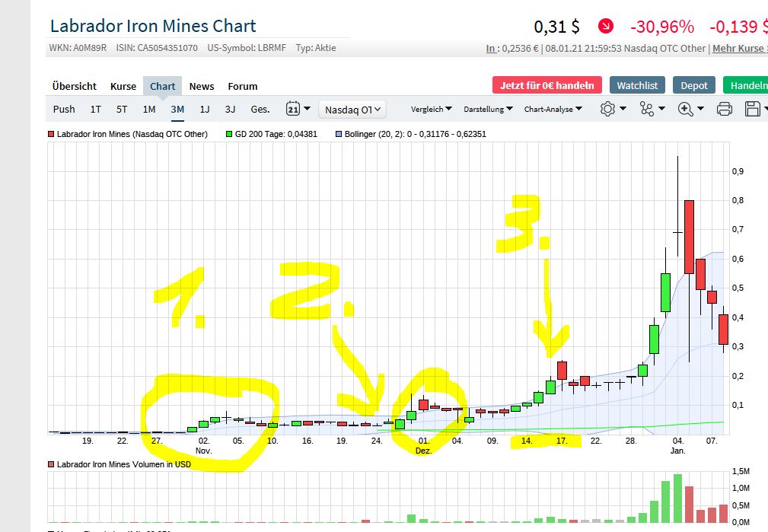This screenshot has width=768, height=532.
Task: Click the Jetzt für 0€ handeln button
Action: [x=547, y=85]
